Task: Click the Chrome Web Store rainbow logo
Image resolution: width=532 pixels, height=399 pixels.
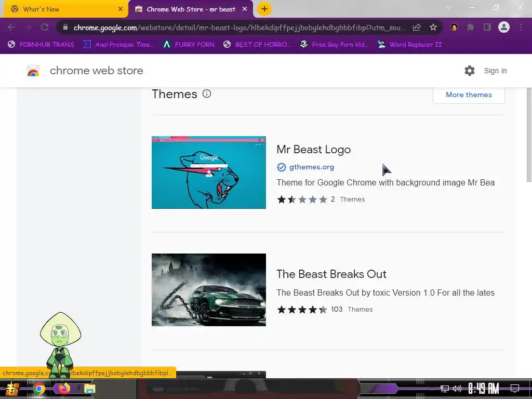Action: 33,71
